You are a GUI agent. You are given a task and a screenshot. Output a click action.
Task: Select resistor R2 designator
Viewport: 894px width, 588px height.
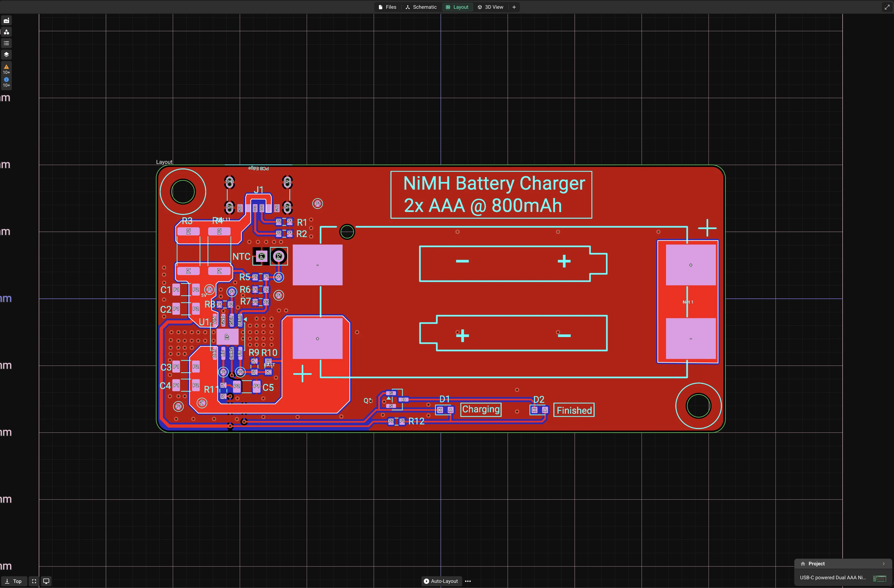coord(302,234)
